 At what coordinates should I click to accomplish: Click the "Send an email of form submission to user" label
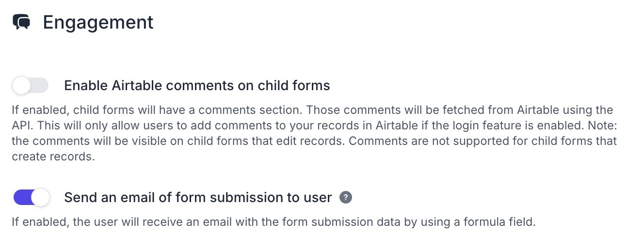coord(198,197)
